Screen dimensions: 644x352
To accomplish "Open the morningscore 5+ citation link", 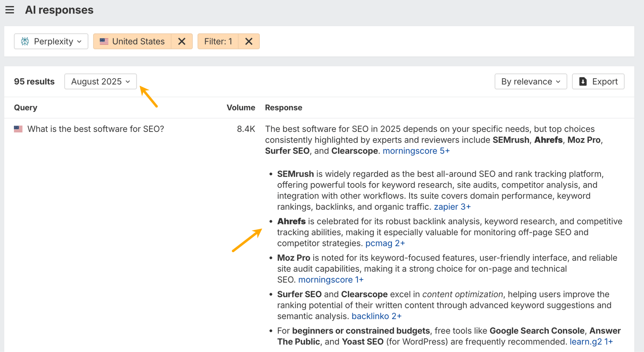I will 416,151.
